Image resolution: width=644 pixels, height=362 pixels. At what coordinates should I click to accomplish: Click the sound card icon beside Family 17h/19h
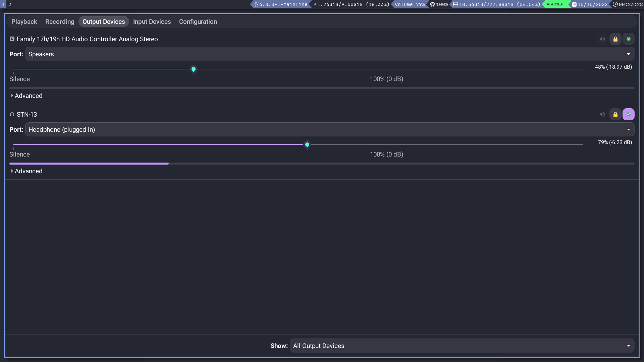12,39
